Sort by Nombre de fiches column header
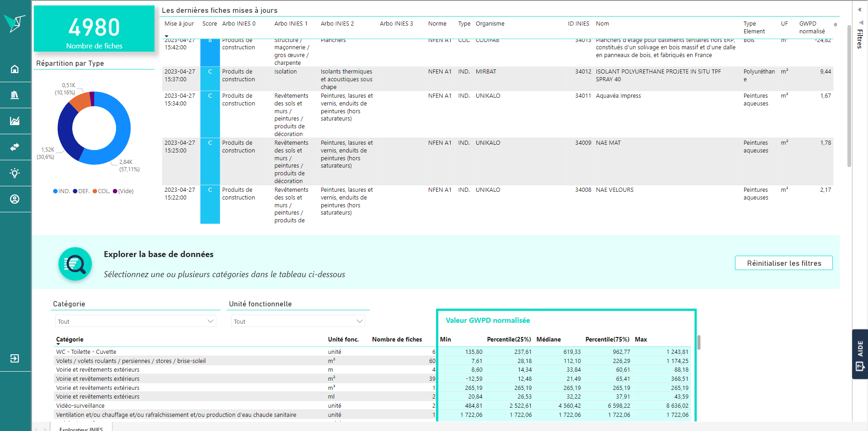This screenshot has height=431, width=868. click(397, 340)
